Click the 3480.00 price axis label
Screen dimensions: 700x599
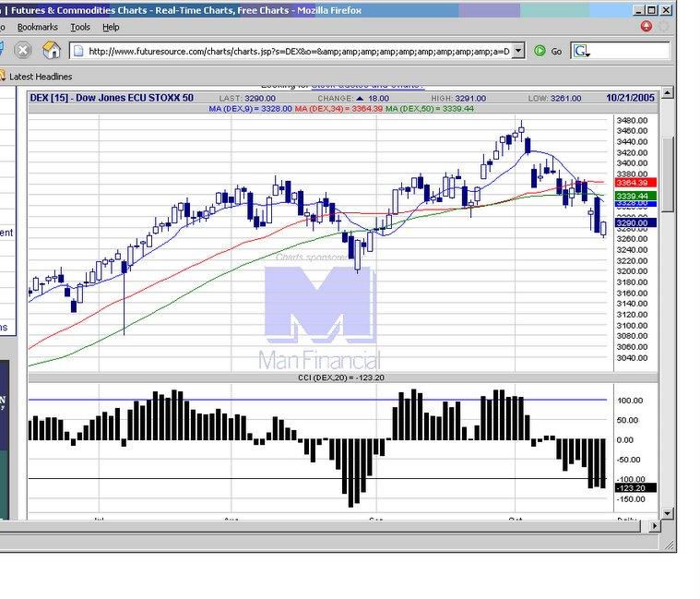coord(632,120)
